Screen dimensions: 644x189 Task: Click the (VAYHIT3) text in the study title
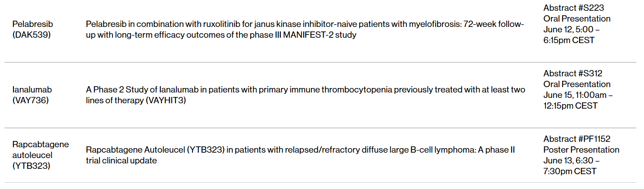[166, 100]
